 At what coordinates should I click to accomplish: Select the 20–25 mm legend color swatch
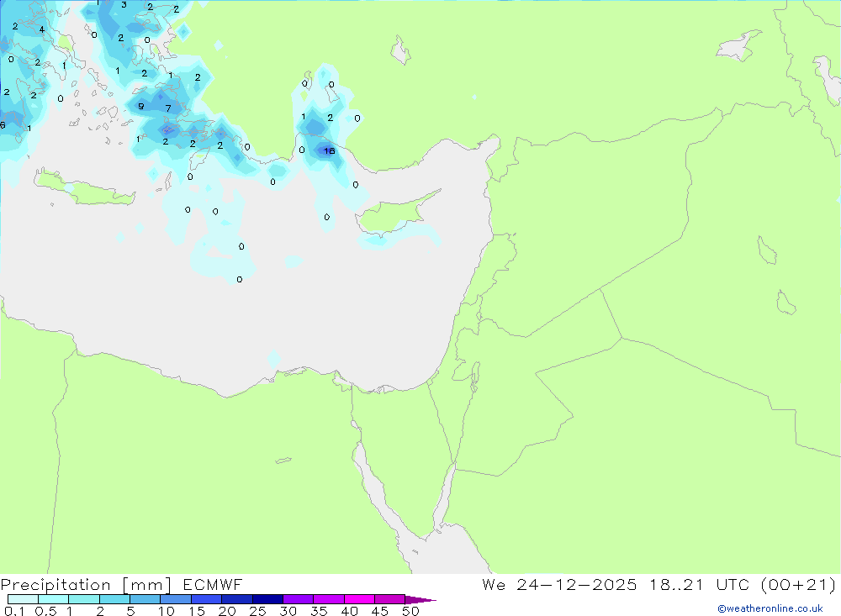tap(236, 599)
